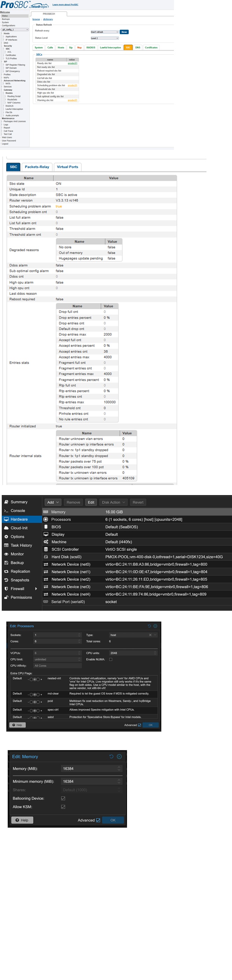232x980 pixels.
Task: Open the Permissions lock icon entry
Action: coord(6,598)
